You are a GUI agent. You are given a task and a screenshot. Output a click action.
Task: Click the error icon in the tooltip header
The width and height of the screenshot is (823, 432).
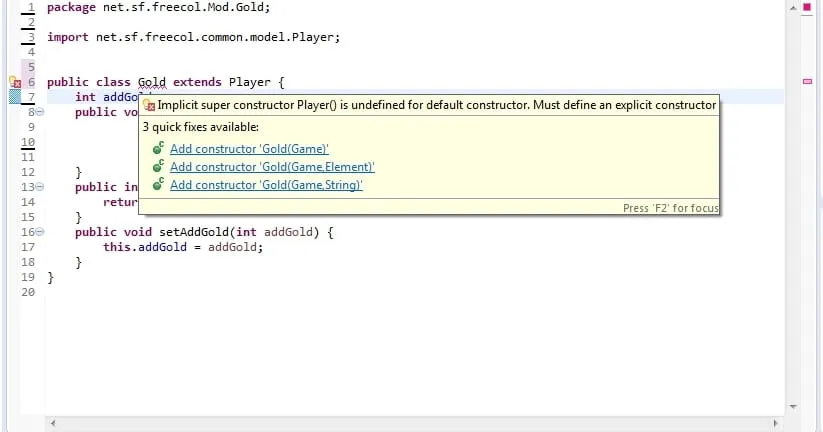click(149, 105)
